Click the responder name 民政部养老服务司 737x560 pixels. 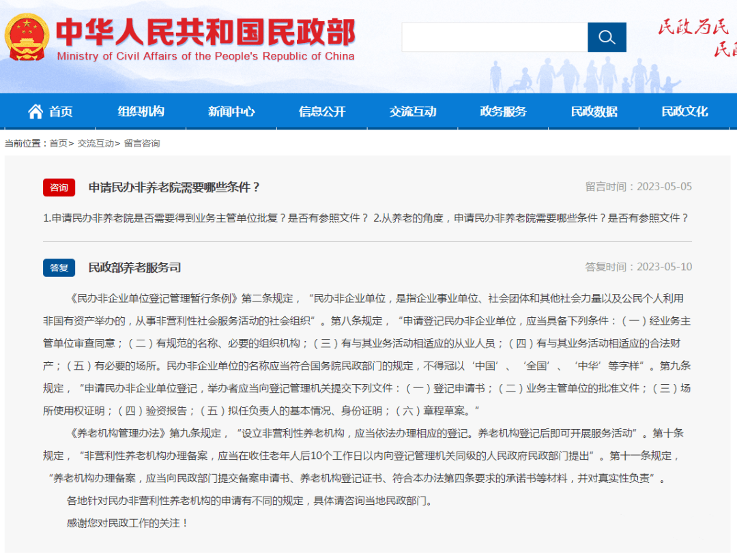[135, 268]
